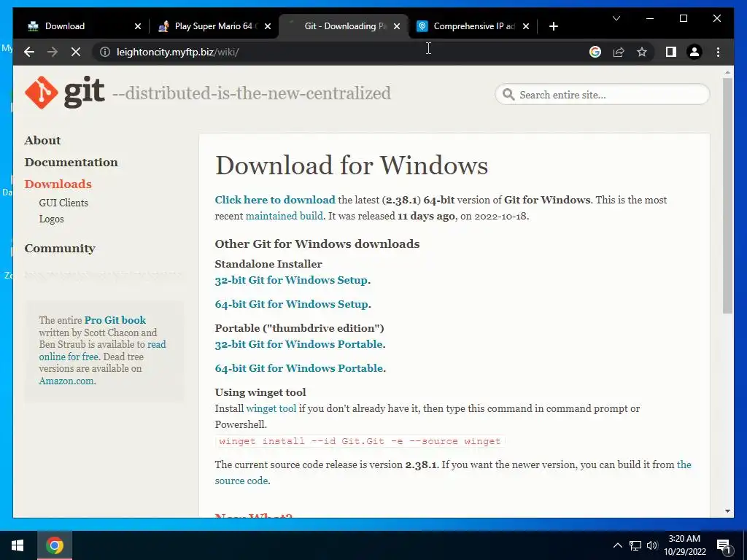The image size is (747, 560).
Task: Open Chrome three-dot menu
Action: point(718,52)
